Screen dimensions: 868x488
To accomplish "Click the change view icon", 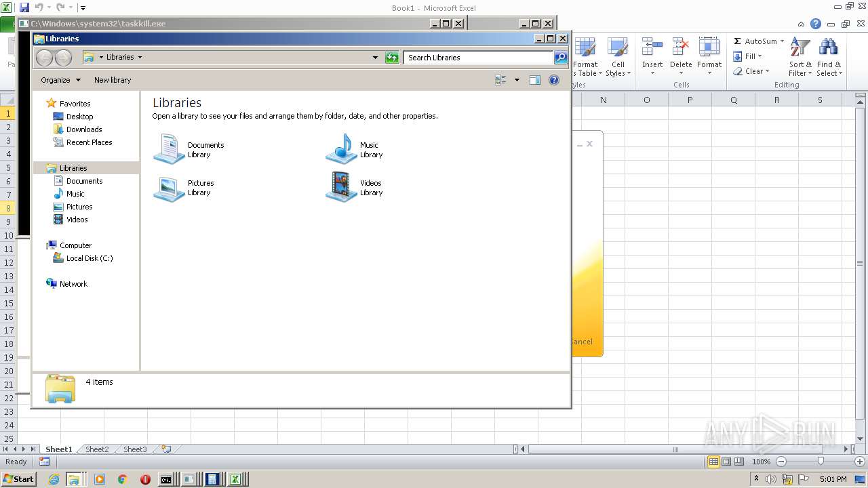I will 501,80.
